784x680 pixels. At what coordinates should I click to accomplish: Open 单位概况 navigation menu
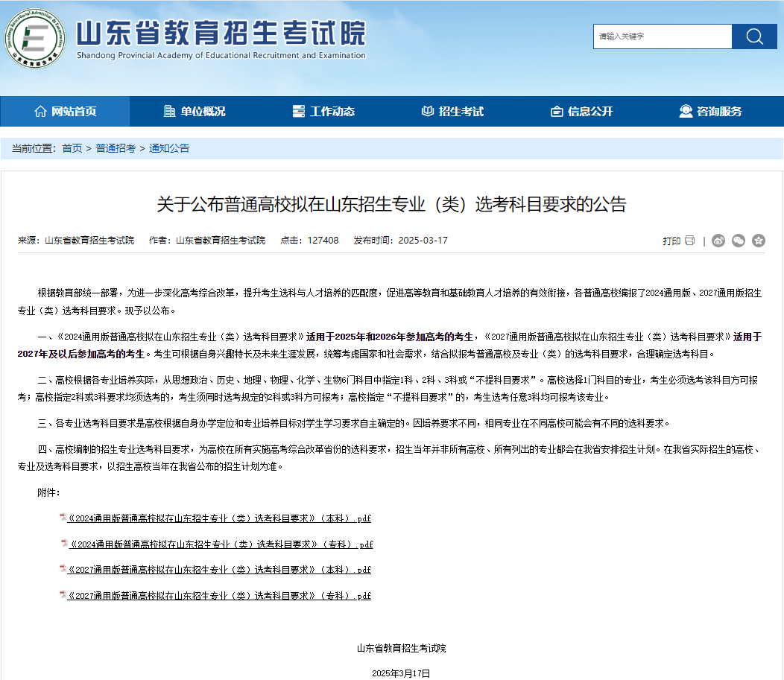click(194, 112)
